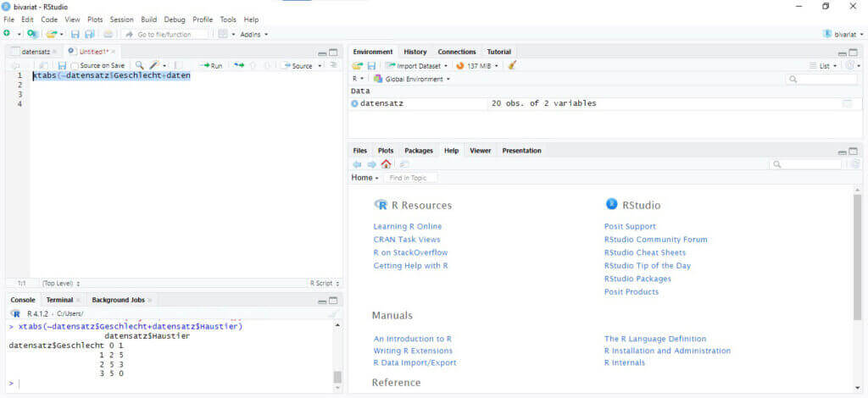Click the refresh help topic icon

point(856,164)
